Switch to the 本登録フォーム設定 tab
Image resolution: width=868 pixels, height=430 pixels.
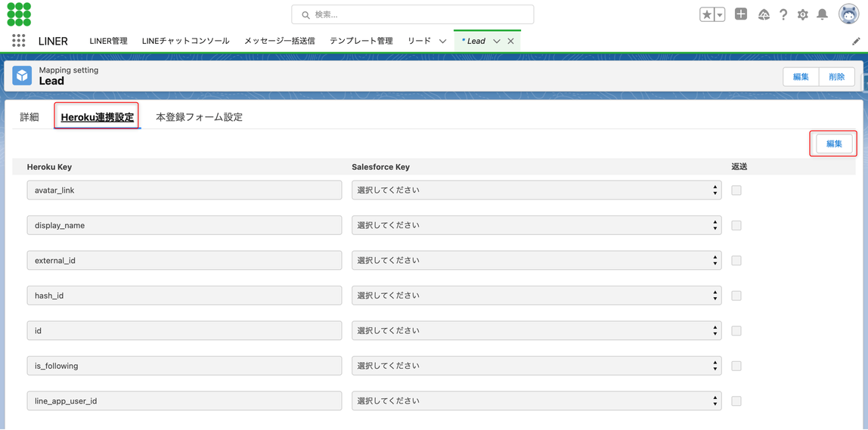click(x=200, y=117)
